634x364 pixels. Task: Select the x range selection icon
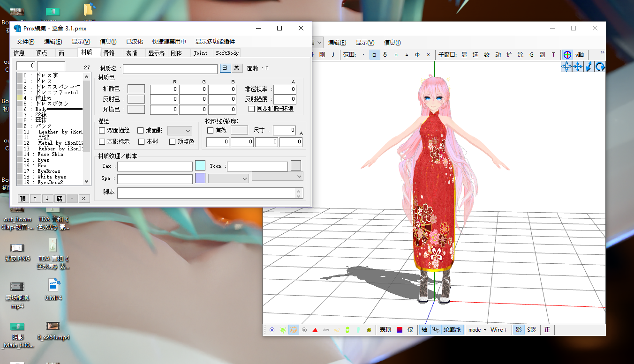(x=428, y=55)
